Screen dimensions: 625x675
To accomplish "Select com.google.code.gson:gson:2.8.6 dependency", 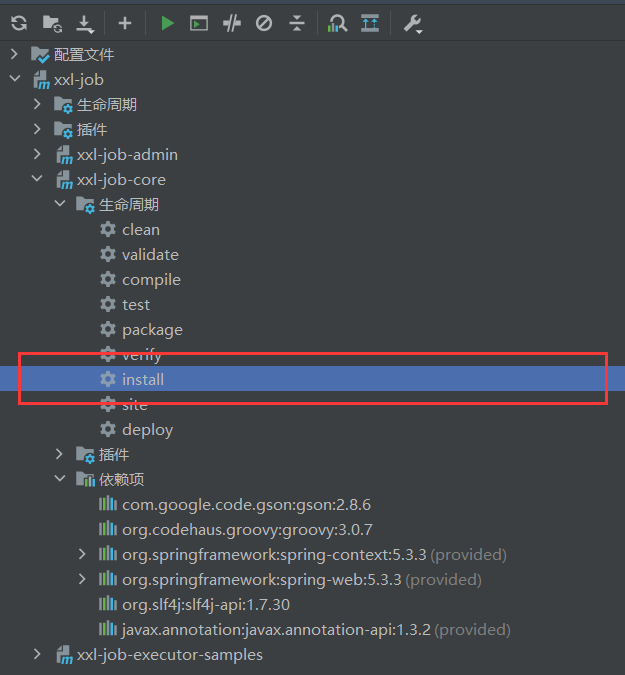I will pyautogui.click(x=246, y=505).
